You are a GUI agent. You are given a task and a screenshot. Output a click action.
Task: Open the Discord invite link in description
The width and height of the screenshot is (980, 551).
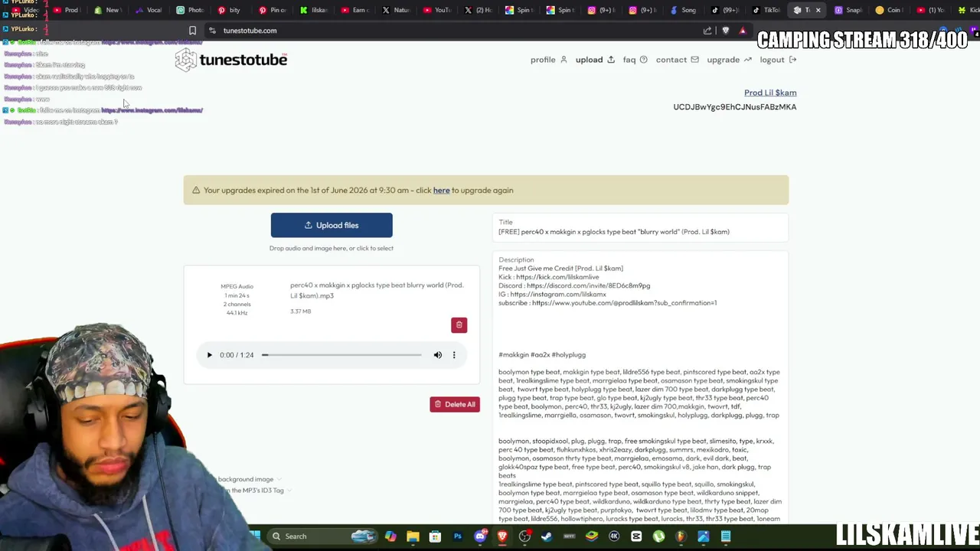pyautogui.click(x=588, y=285)
